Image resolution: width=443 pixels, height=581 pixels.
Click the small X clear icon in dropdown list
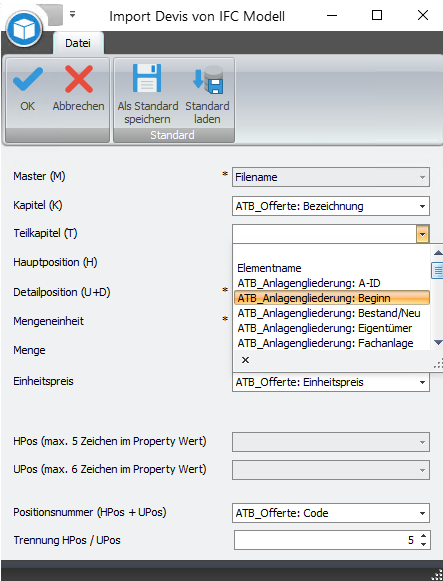(x=245, y=360)
